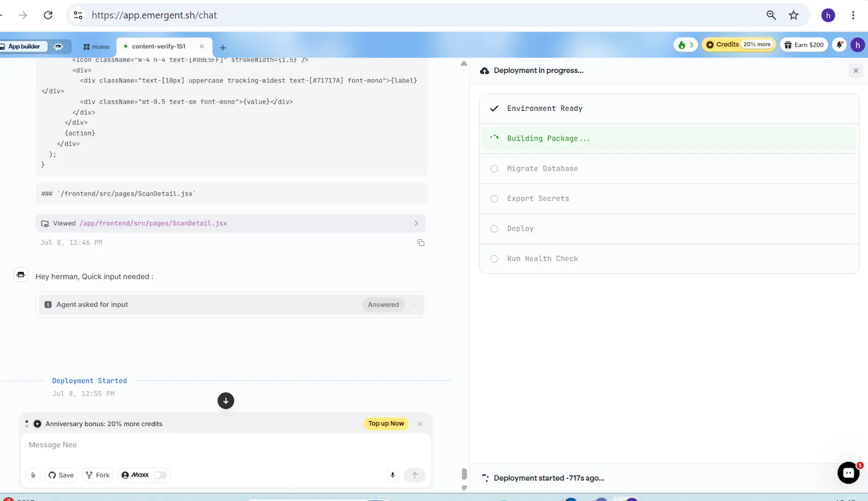Click the Migrate Database step circle
Image resolution: width=868 pixels, height=501 pixels.
[x=494, y=169]
